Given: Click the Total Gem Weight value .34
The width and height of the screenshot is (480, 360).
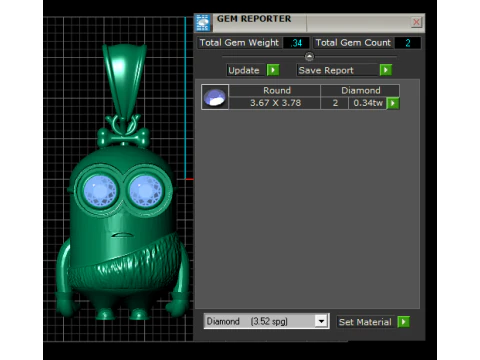Looking at the screenshot, I should [296, 43].
